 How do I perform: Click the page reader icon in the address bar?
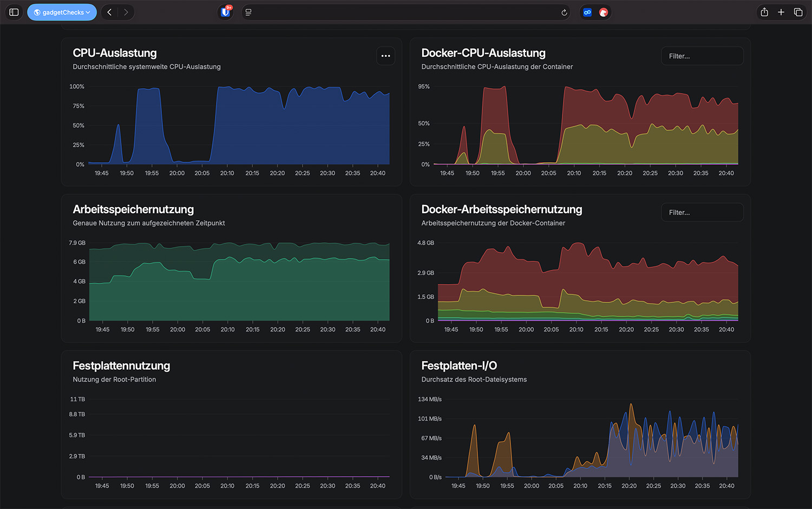pos(248,12)
